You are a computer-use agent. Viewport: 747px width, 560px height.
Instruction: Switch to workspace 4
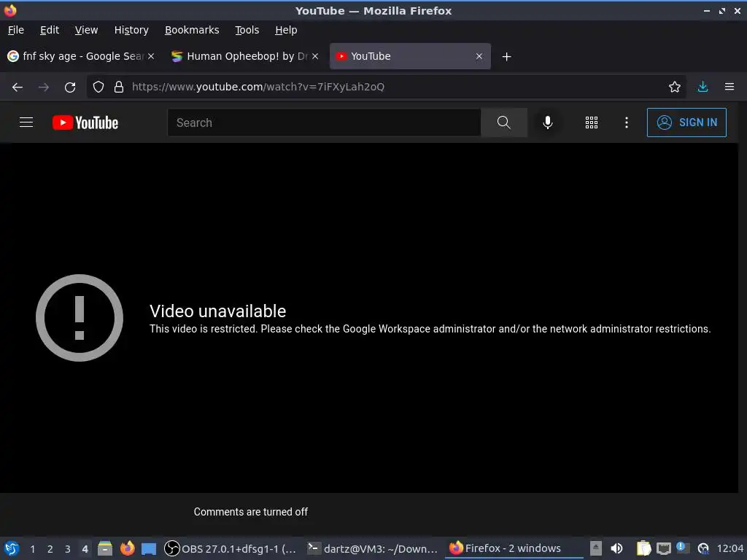click(85, 549)
